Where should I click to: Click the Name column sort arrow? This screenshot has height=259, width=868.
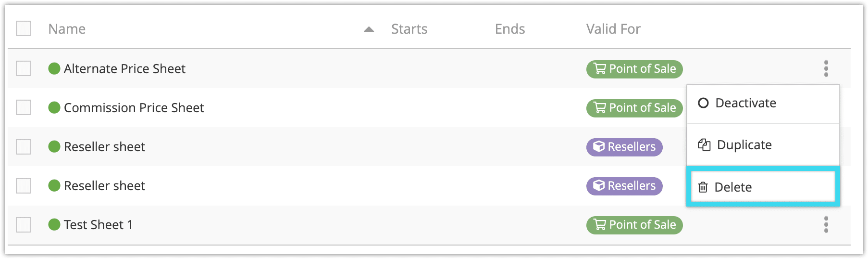point(369,29)
